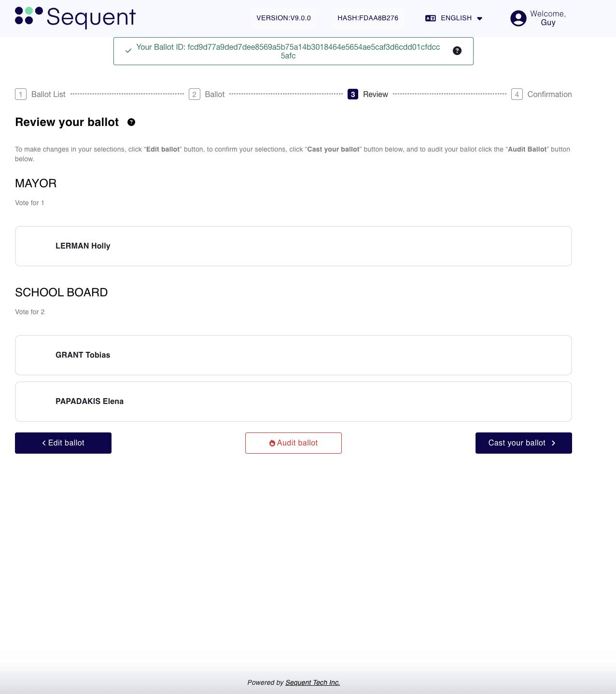Switch to the Ballot List step
This screenshot has height=694, width=616.
click(48, 94)
